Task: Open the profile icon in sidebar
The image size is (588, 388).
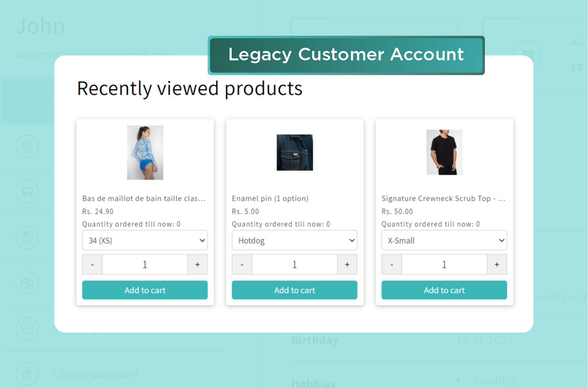Action: pyautogui.click(x=27, y=101)
